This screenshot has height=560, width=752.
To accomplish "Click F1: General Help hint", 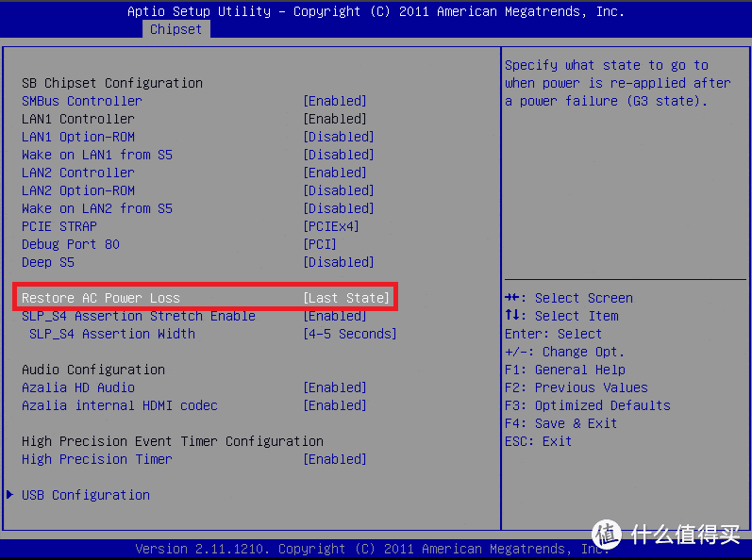I will click(565, 370).
